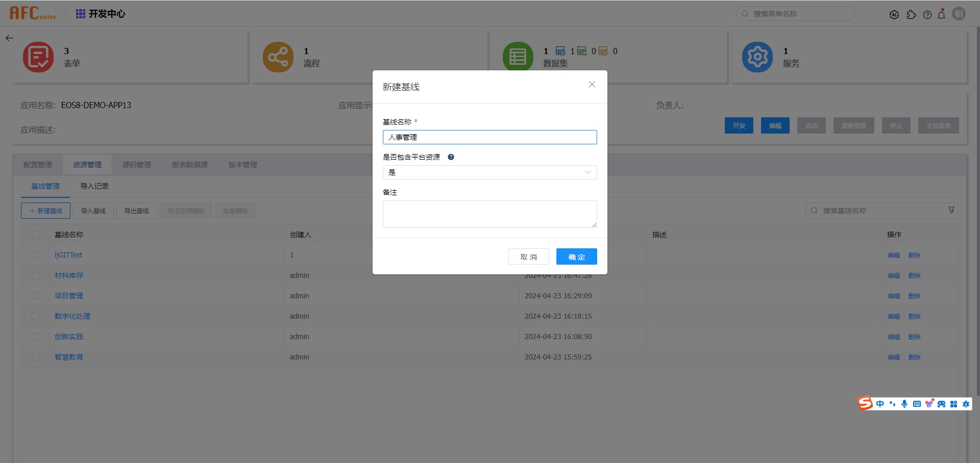This screenshot has width=980, height=463.
Task: Expand the 是否包含平台资源 dropdown
Action: pyautogui.click(x=489, y=172)
